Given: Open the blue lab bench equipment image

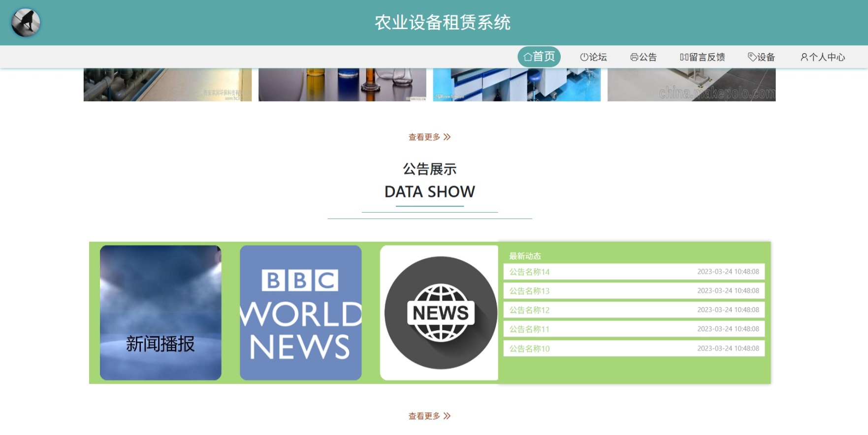Looking at the screenshot, I should (x=517, y=85).
